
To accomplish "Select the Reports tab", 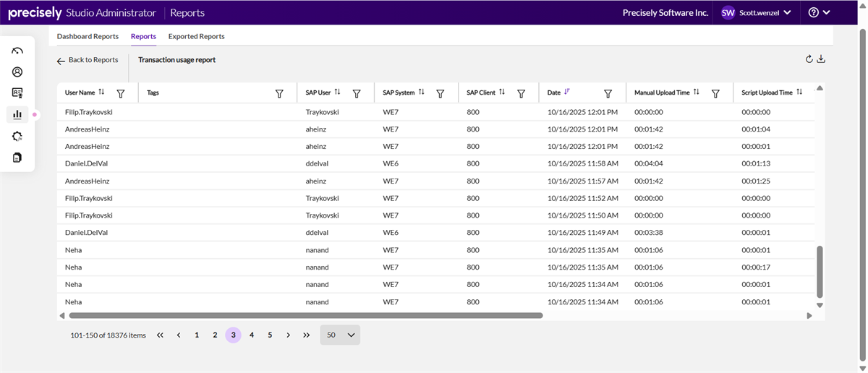I will (143, 36).
